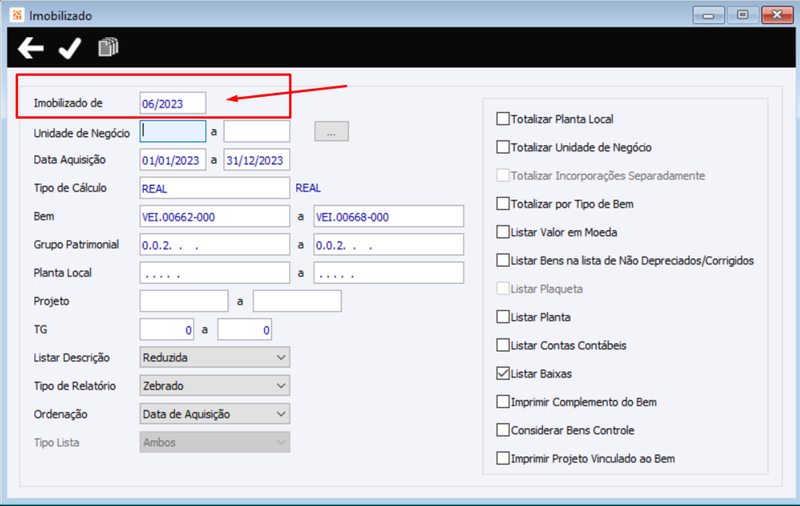This screenshot has width=800, height=506.
Task: Check Imprimir Projeto Vinculado ao Bem
Action: 503,459
